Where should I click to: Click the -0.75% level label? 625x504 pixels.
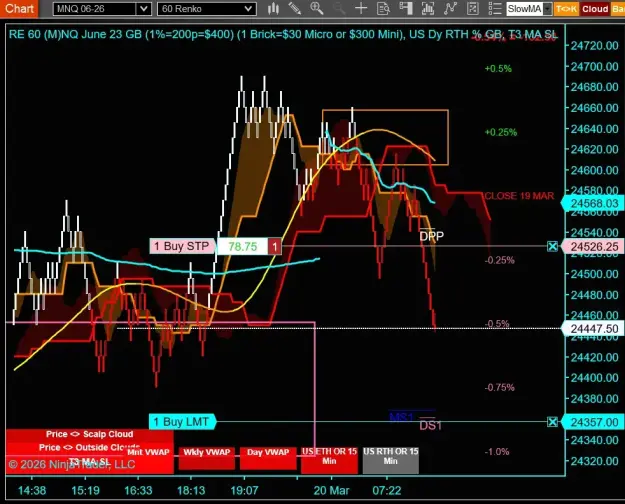click(499, 387)
